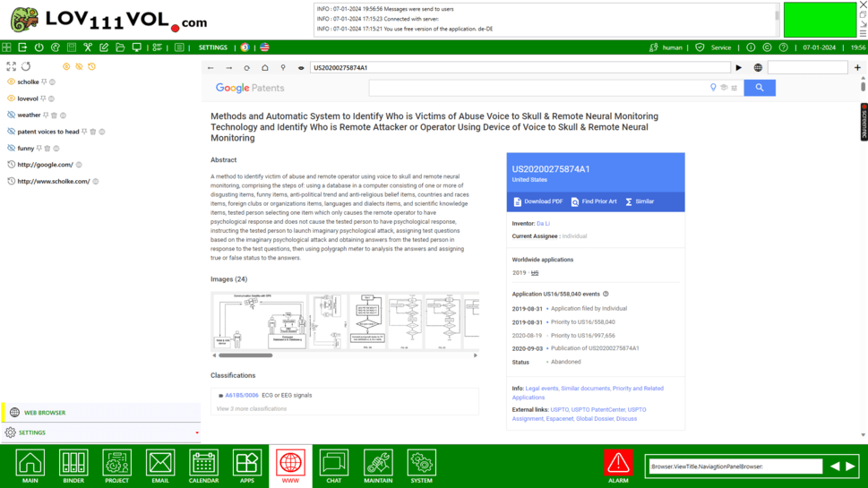Open SETTINGS in the green top toolbar
The width and height of the screenshot is (868, 488).
213,47
